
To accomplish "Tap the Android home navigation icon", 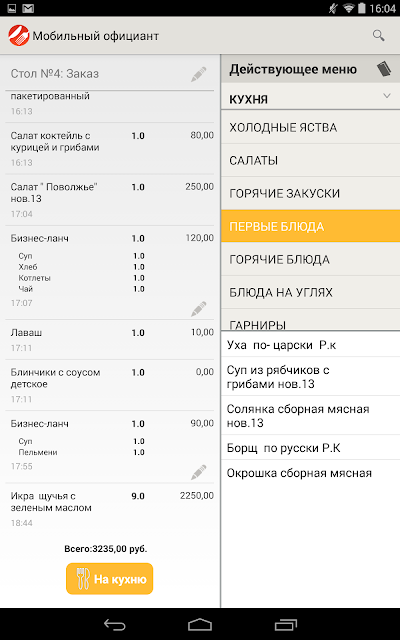I will 200,624.
